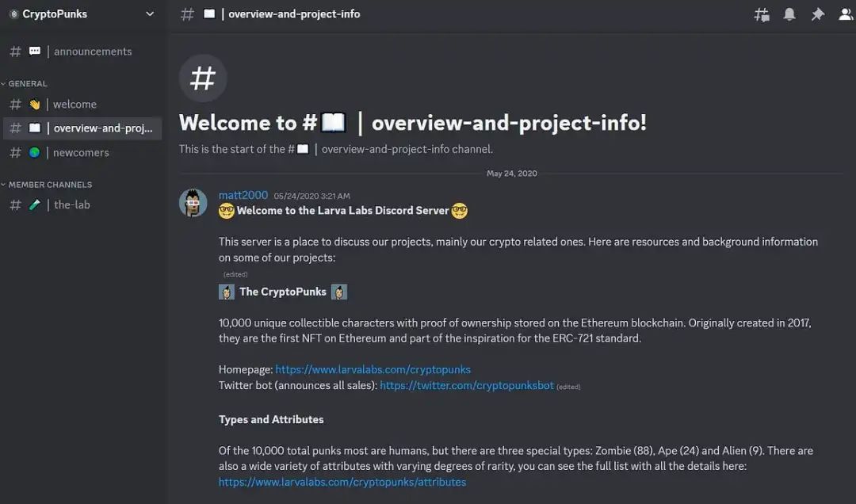Viewport: 856px width, 504px height.
Task: Open the cryptopunksbot Twitter link
Action: point(466,385)
